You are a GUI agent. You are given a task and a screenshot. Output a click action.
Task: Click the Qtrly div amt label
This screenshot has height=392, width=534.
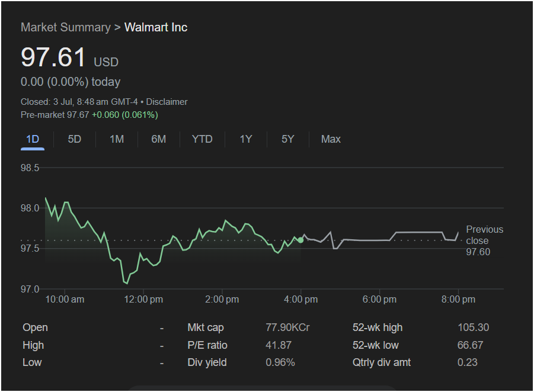point(382,362)
